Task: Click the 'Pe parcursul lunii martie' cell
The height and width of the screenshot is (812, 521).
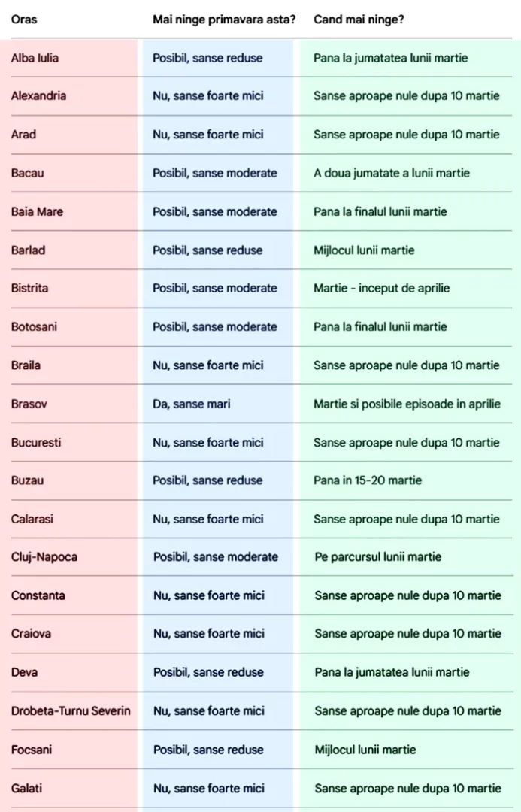Action: tap(378, 557)
